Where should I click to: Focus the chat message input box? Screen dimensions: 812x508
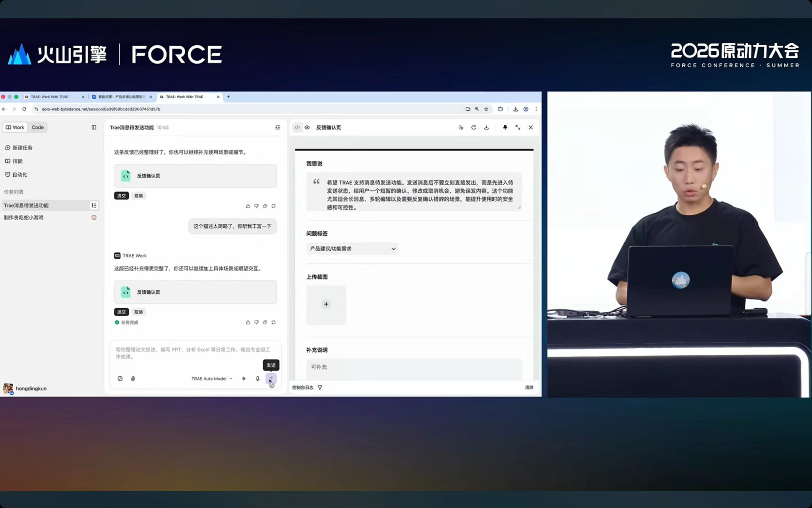click(x=195, y=353)
